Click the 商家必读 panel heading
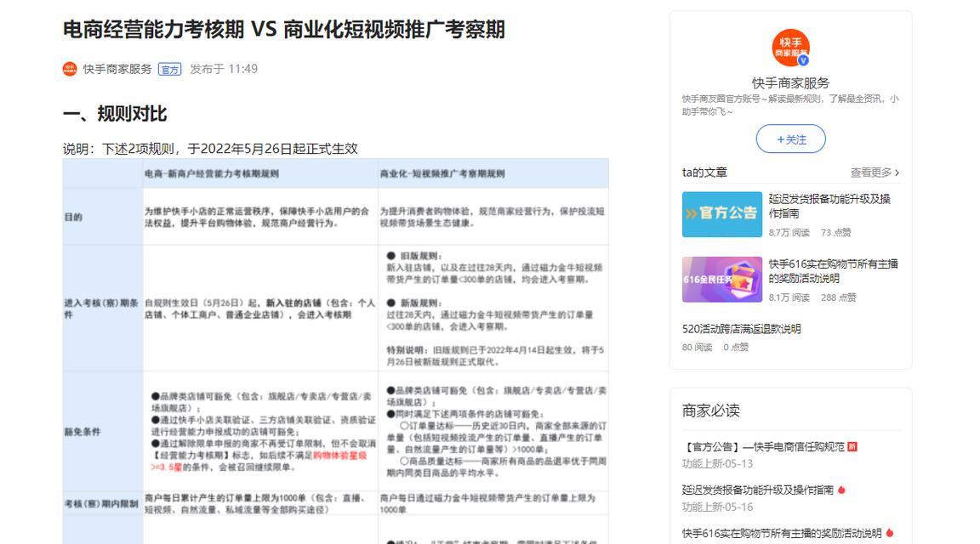The image size is (980, 544). tap(710, 411)
